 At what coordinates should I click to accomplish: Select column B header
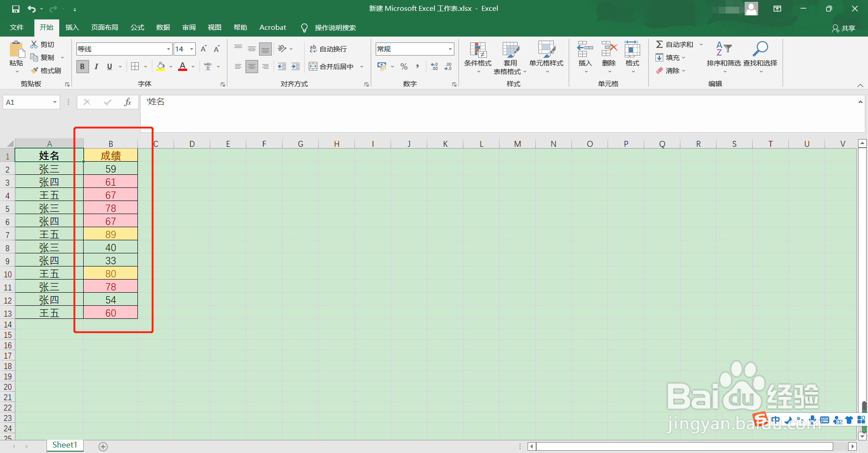click(x=111, y=144)
